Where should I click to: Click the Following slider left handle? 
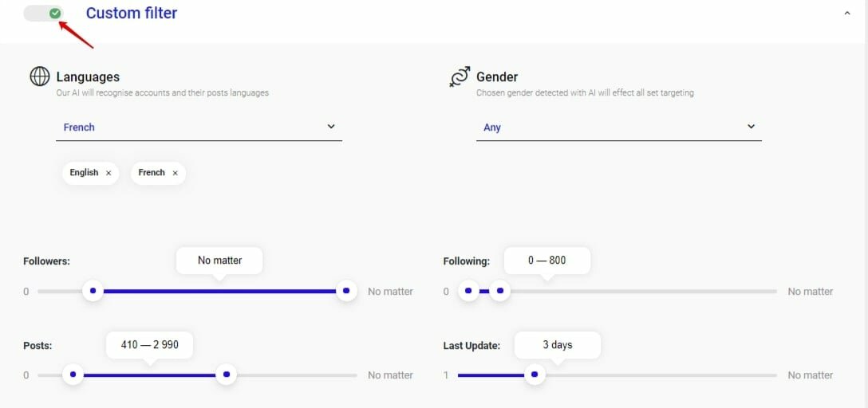(468, 292)
